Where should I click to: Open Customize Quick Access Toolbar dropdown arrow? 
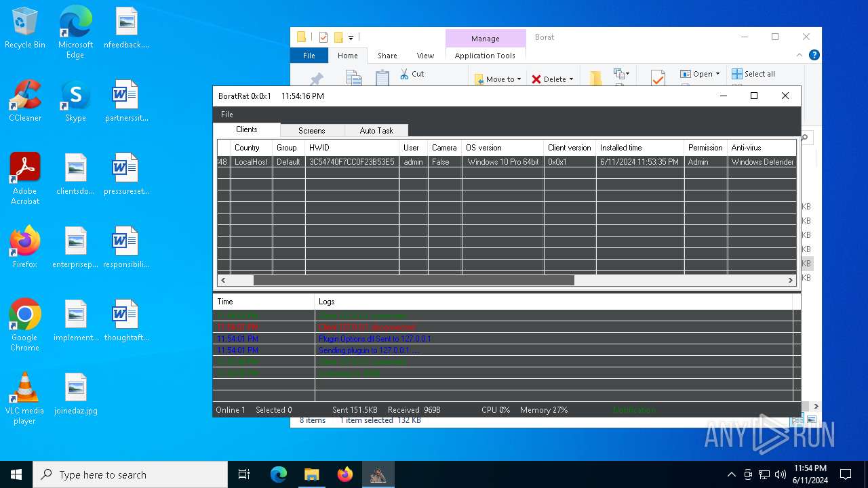(351, 37)
